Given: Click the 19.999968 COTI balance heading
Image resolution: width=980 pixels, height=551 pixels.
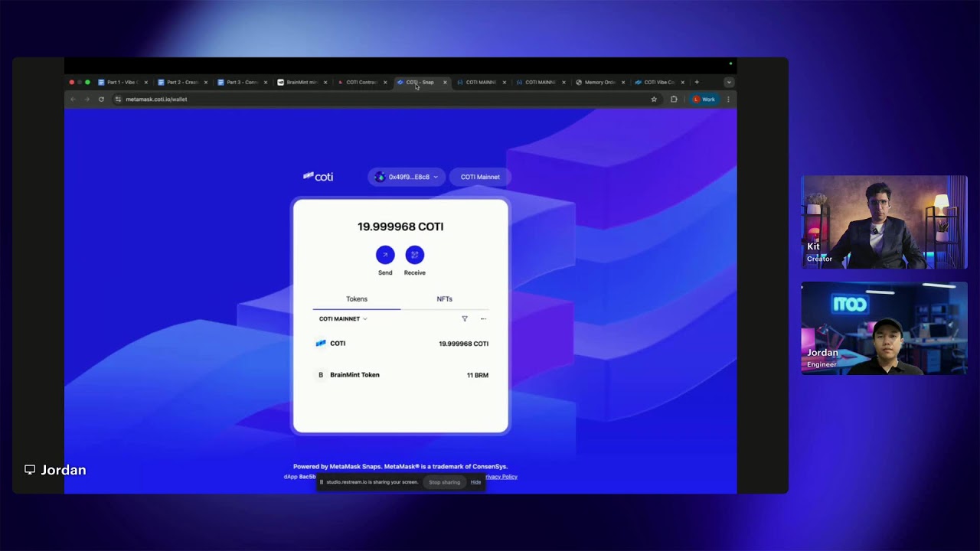Looking at the screenshot, I should point(400,227).
